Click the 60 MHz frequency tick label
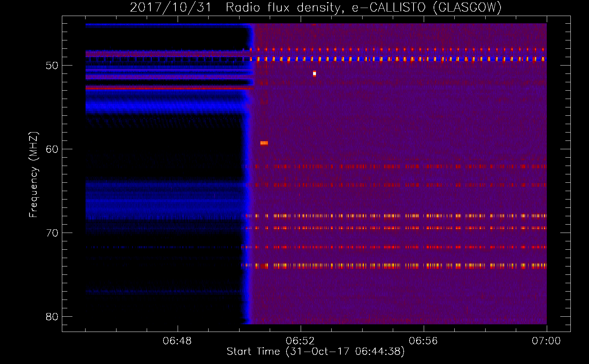Viewport: 589px width, 364px height. pyautogui.click(x=52, y=149)
